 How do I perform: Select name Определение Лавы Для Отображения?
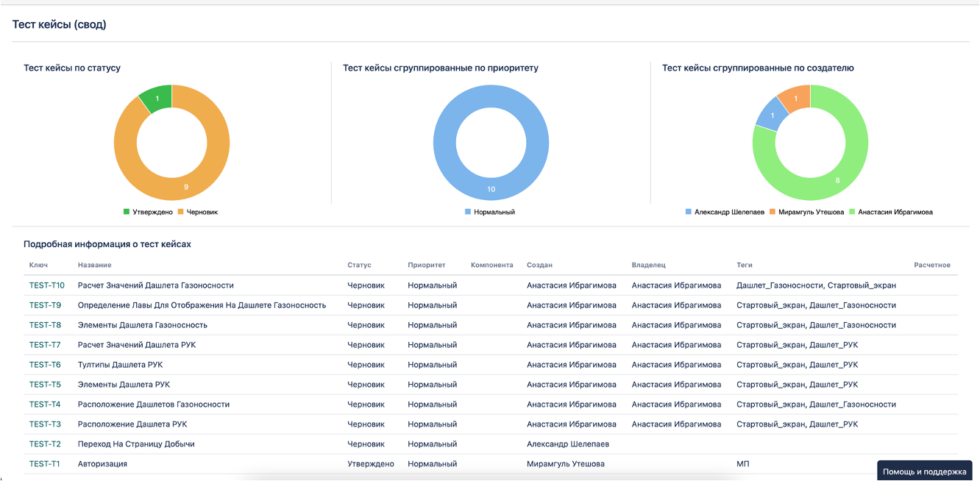click(202, 305)
